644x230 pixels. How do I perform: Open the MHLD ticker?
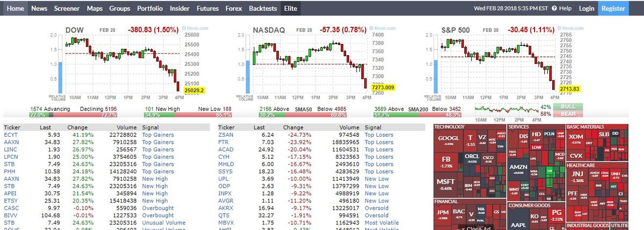tap(226, 164)
